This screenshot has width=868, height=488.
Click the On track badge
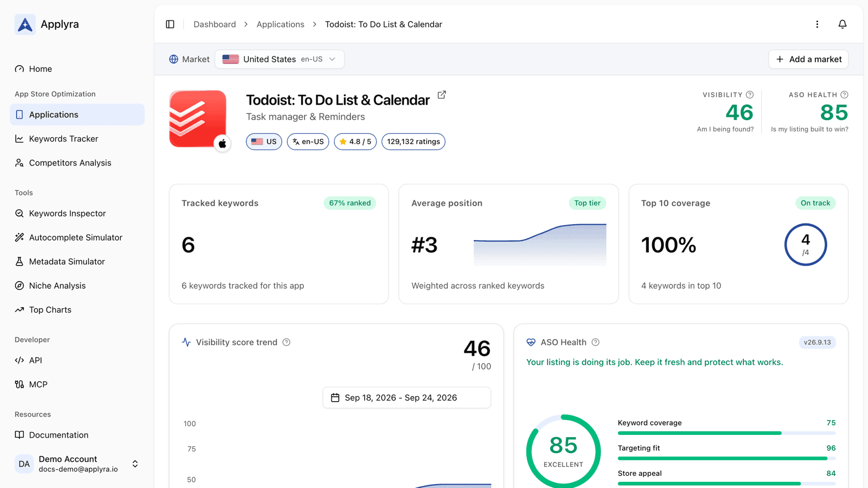tap(815, 203)
